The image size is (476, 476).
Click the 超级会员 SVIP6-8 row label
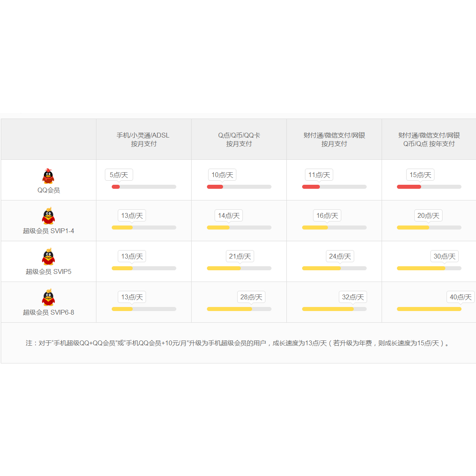tap(48, 312)
